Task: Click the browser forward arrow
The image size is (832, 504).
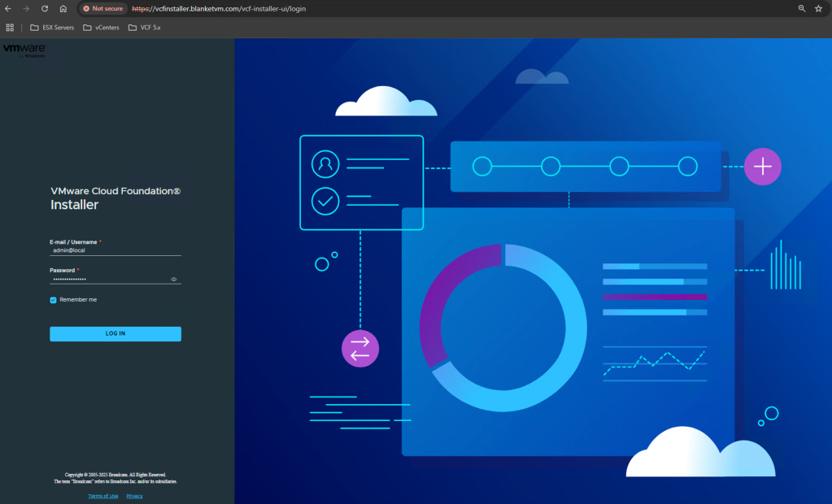Action: (x=26, y=8)
